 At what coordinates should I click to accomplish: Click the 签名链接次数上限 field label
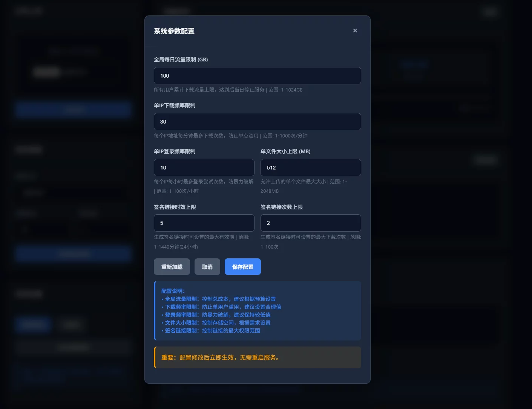(282, 207)
